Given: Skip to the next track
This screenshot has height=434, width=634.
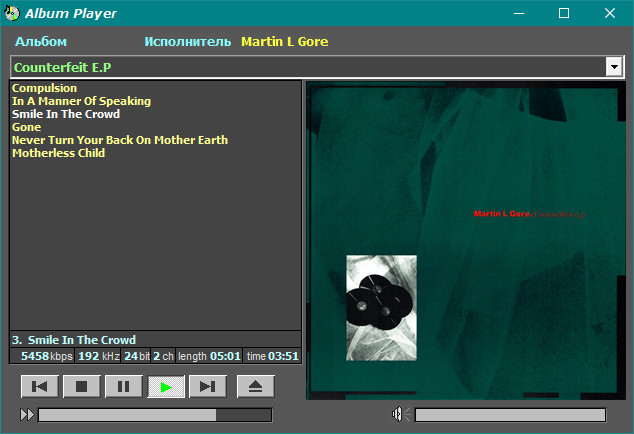Looking at the screenshot, I should [x=208, y=386].
